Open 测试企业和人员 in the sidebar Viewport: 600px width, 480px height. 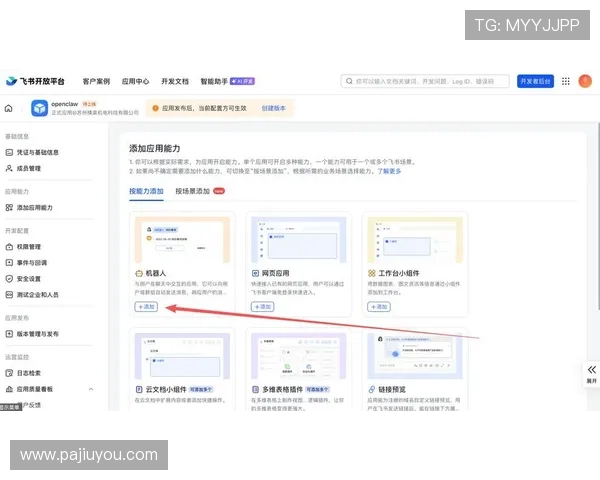click(32, 295)
